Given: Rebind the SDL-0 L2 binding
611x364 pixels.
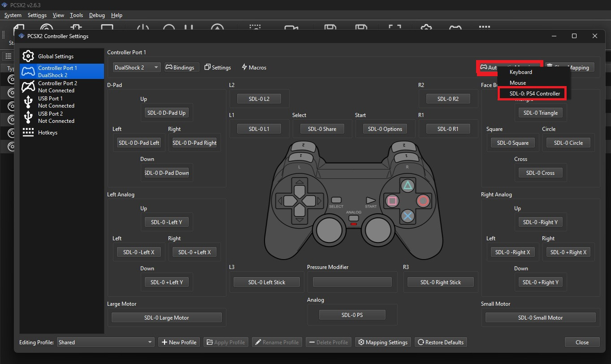Looking at the screenshot, I should [259, 99].
